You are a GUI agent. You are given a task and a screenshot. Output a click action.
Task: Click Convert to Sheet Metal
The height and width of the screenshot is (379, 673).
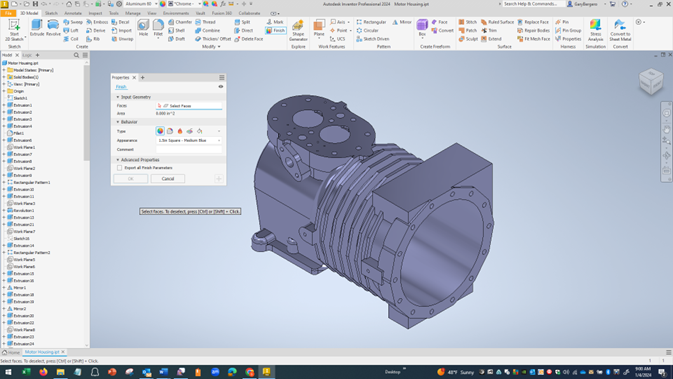tap(620, 30)
